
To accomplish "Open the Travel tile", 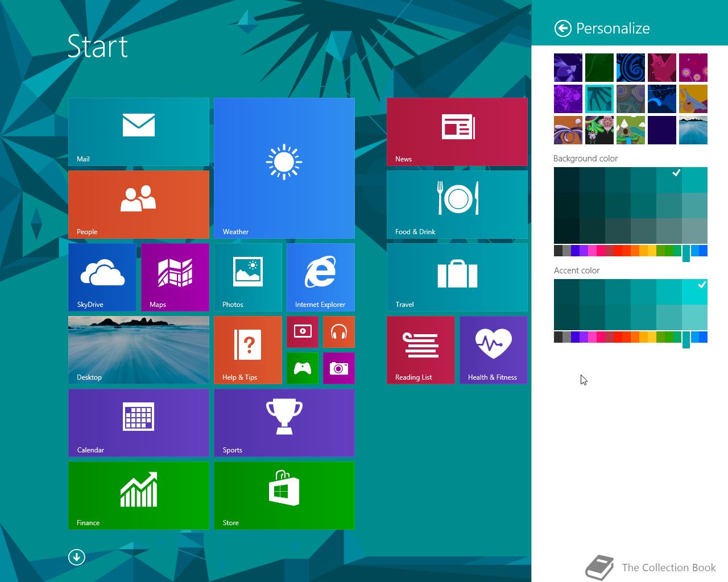I will (x=457, y=277).
